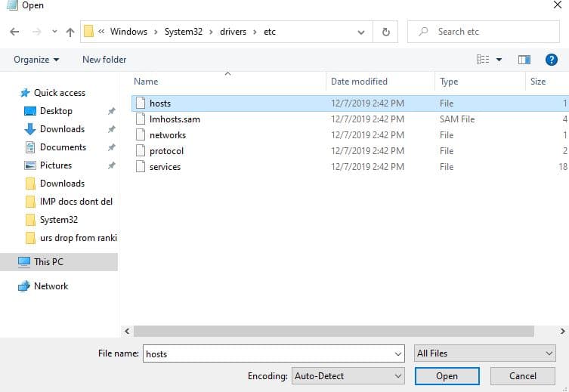
Task: Click the Back navigation arrow
Action: pyautogui.click(x=14, y=32)
